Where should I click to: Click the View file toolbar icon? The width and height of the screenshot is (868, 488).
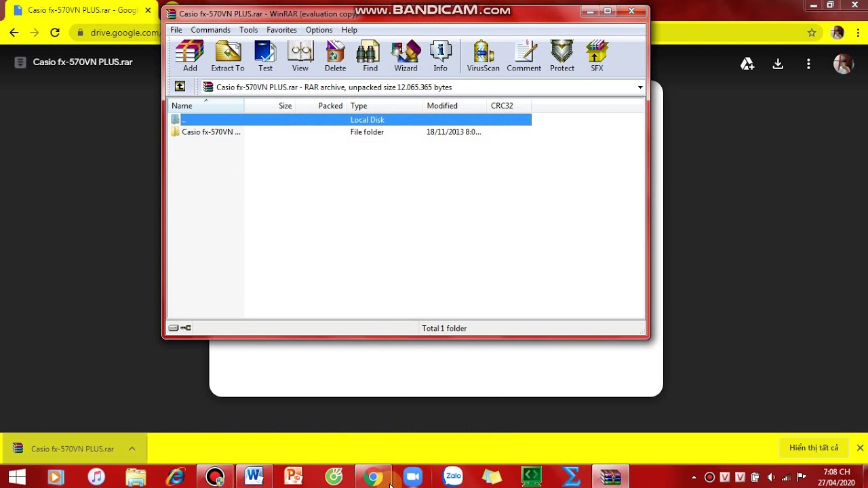300,56
